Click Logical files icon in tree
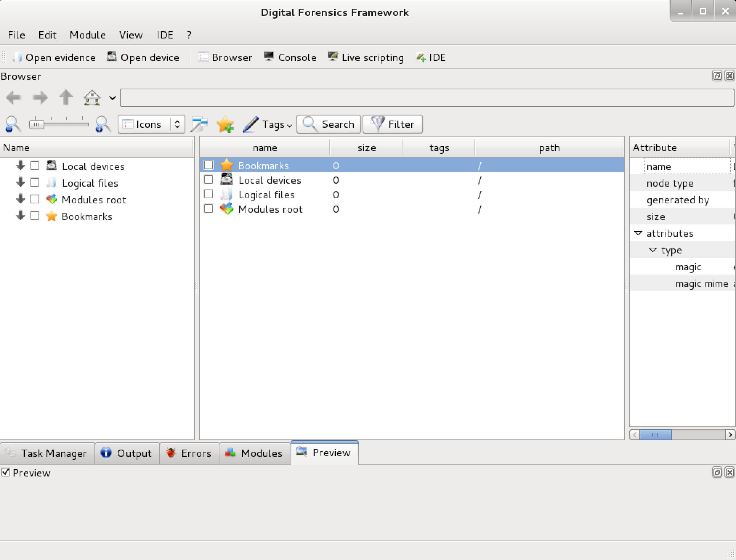Screen dimensions: 736x560 pos(52,183)
